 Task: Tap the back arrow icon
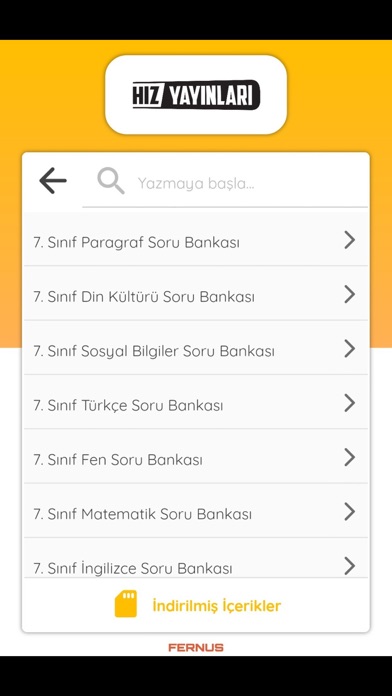pyautogui.click(x=53, y=181)
